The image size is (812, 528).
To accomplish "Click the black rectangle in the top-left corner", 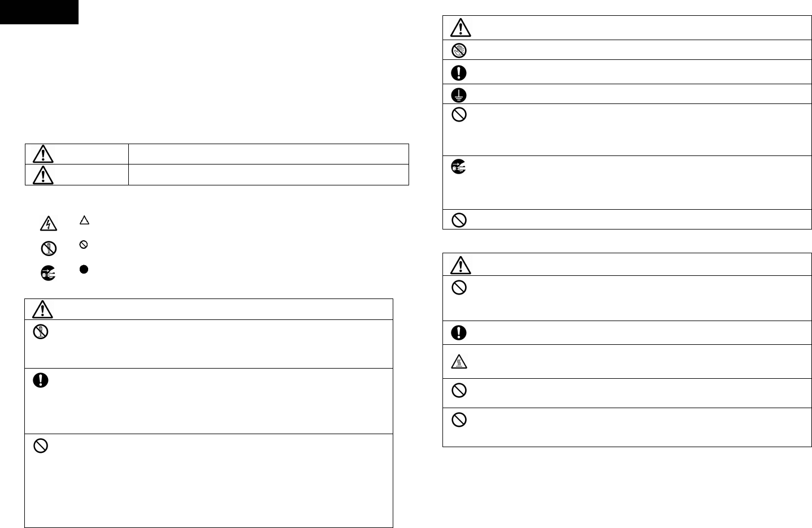I will (x=39, y=12).
